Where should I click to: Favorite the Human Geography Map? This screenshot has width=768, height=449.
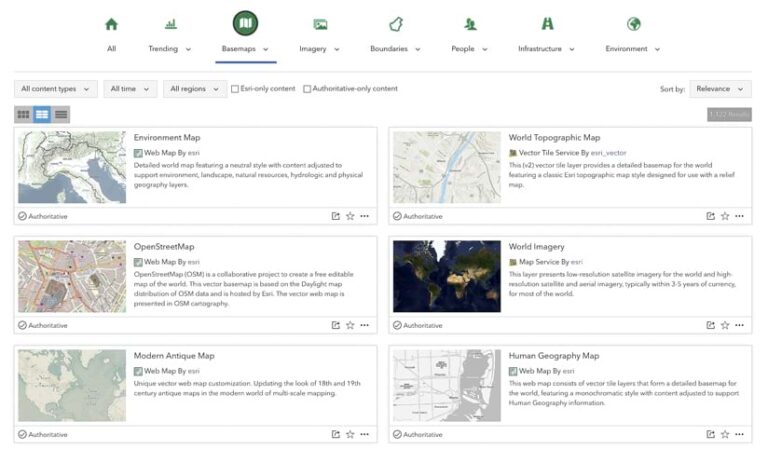pyautogui.click(x=725, y=434)
